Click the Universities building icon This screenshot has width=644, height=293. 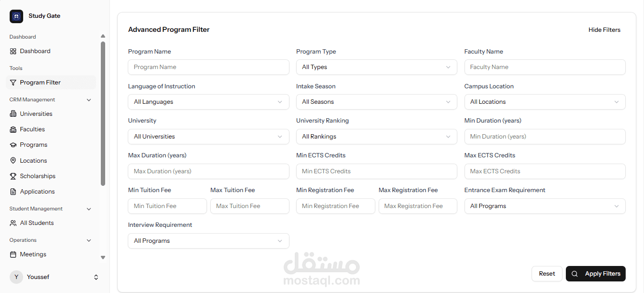[13, 114]
